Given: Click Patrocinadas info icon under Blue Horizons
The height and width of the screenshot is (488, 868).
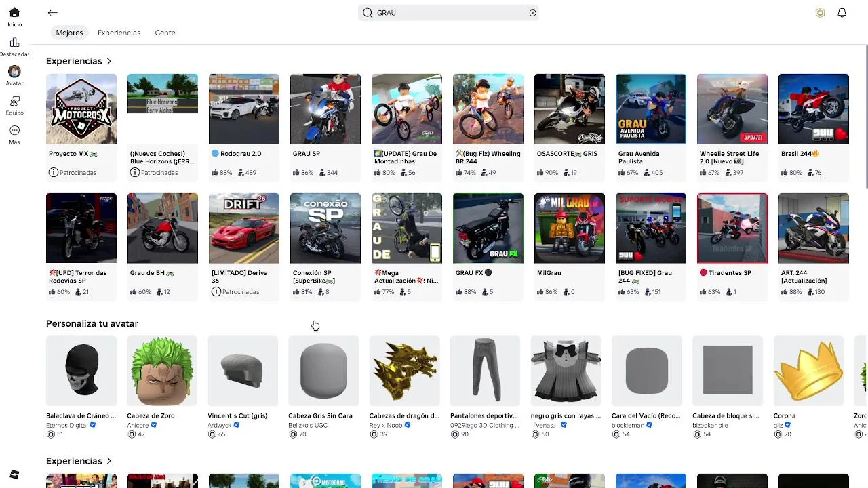Looking at the screenshot, I should coord(134,173).
